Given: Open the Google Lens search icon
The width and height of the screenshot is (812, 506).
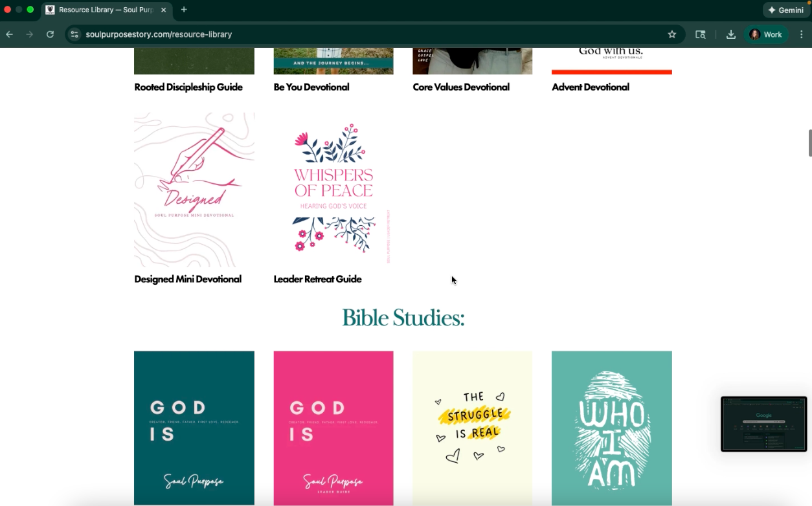Looking at the screenshot, I should point(701,34).
